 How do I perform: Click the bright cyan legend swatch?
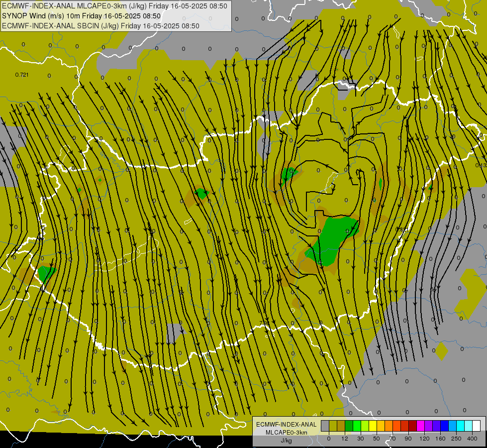(461, 426)
